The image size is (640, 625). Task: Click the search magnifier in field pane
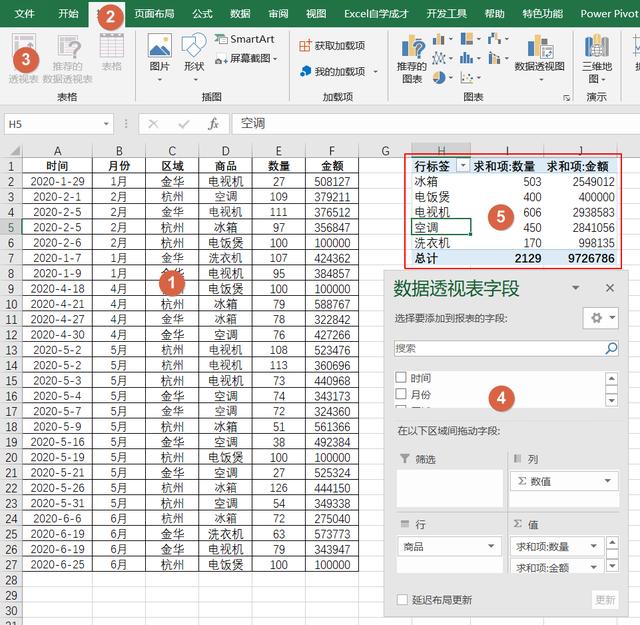coord(611,348)
